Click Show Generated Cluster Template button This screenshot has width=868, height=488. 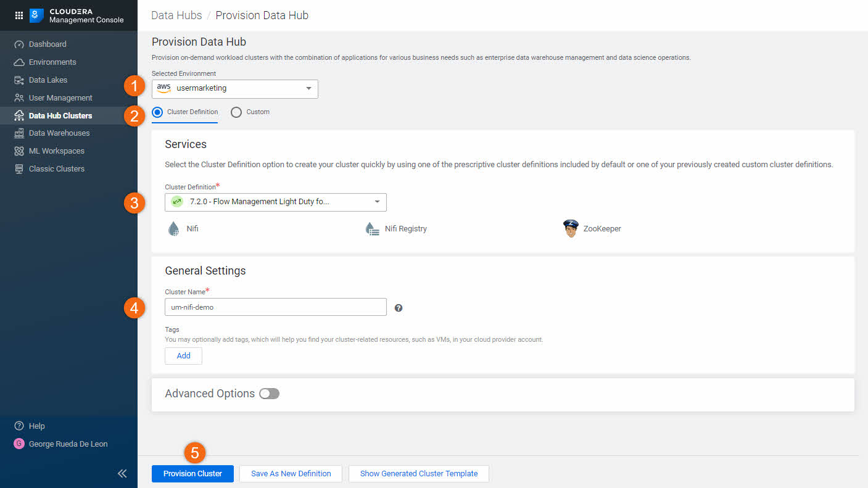419,474
